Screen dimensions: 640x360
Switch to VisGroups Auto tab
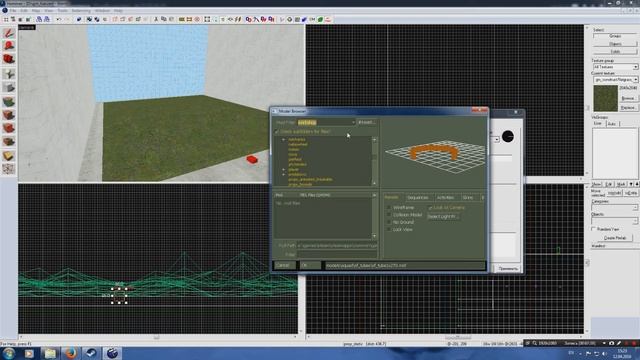pos(611,124)
